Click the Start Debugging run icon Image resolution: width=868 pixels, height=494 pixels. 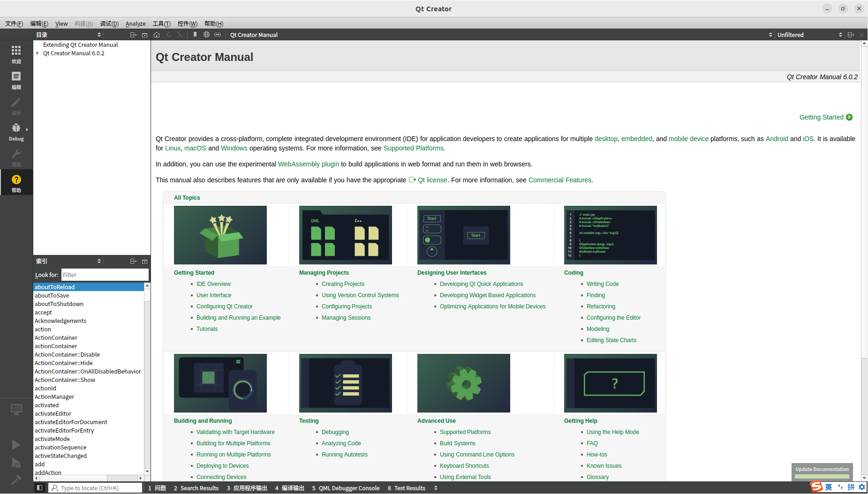coord(16,463)
